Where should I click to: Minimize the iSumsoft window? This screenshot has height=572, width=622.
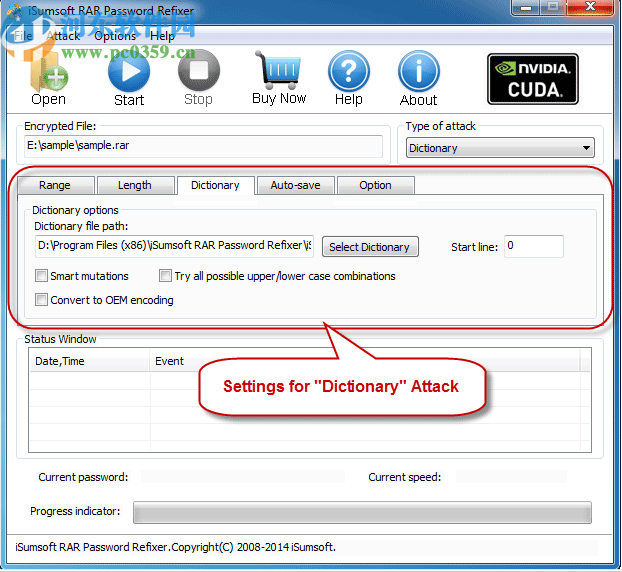click(x=526, y=8)
